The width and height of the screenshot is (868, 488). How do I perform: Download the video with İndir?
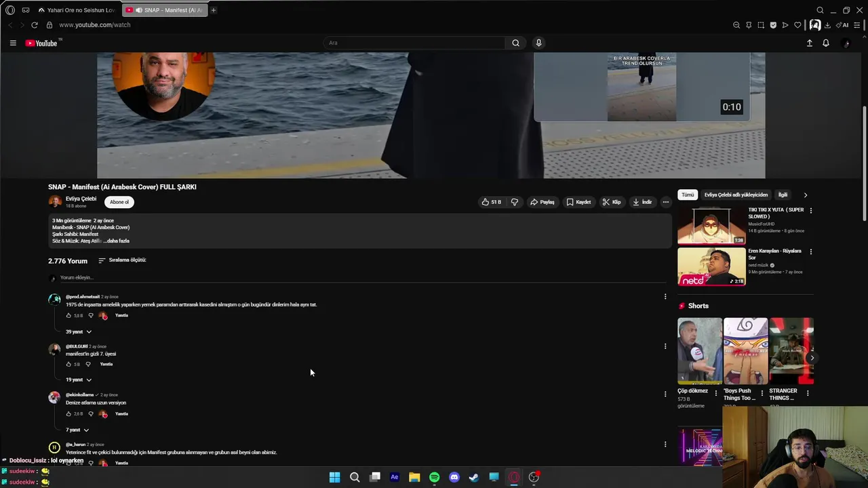pyautogui.click(x=642, y=202)
